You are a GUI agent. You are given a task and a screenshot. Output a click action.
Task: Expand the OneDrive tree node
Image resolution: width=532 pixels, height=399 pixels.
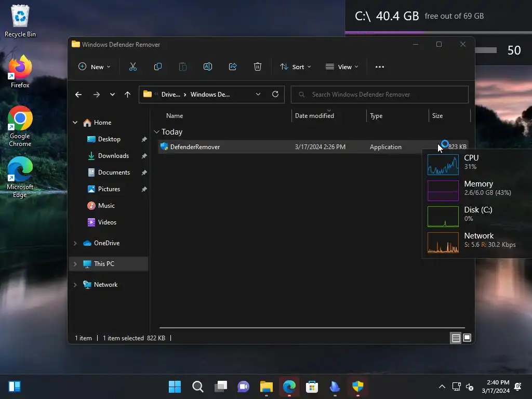tap(75, 243)
